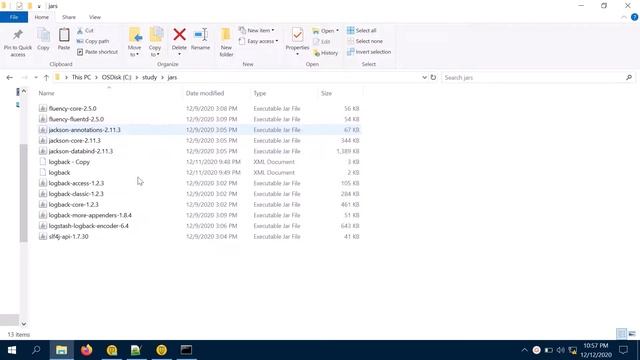Refresh the folder view
This screenshot has width=640, height=360.
[x=433, y=78]
